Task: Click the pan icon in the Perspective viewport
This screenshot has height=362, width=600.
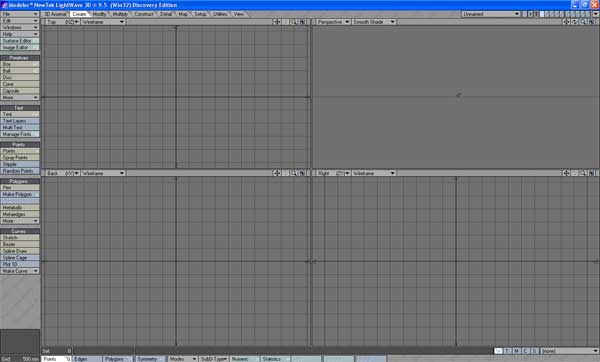Action: click(x=566, y=22)
